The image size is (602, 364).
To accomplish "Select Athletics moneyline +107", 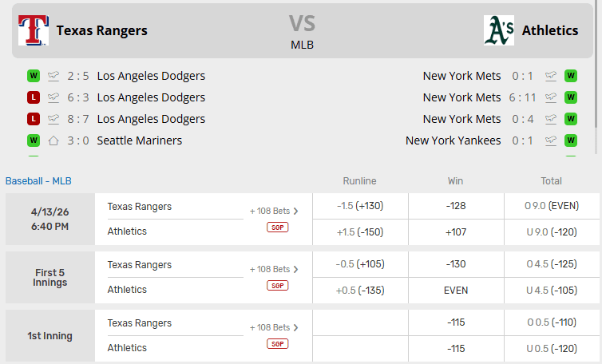I will click(x=456, y=231).
